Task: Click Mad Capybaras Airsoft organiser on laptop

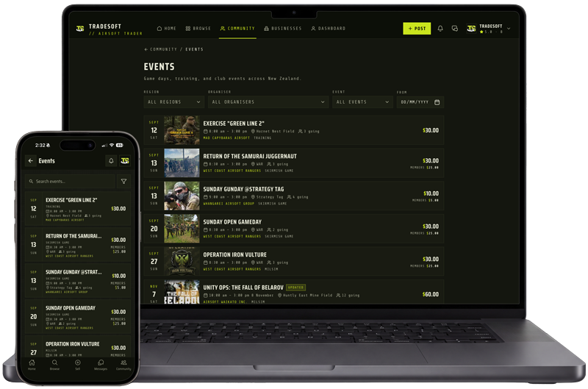Action: click(226, 138)
